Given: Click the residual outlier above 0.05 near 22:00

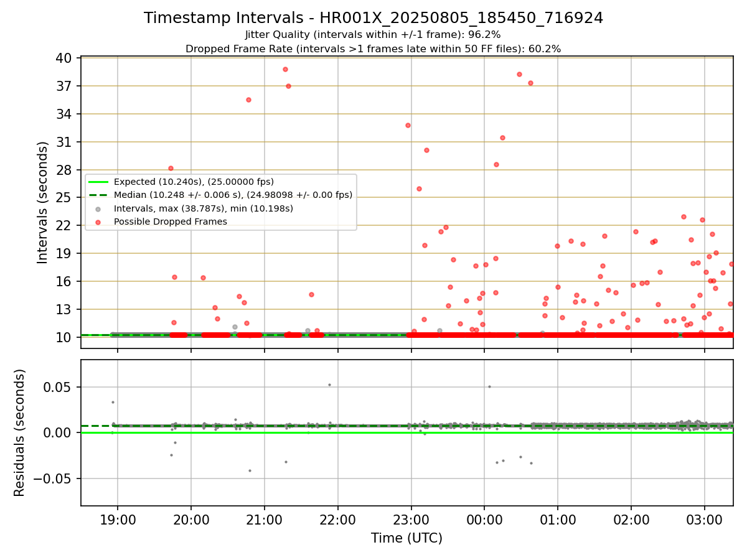Looking at the screenshot, I should coord(329,385).
